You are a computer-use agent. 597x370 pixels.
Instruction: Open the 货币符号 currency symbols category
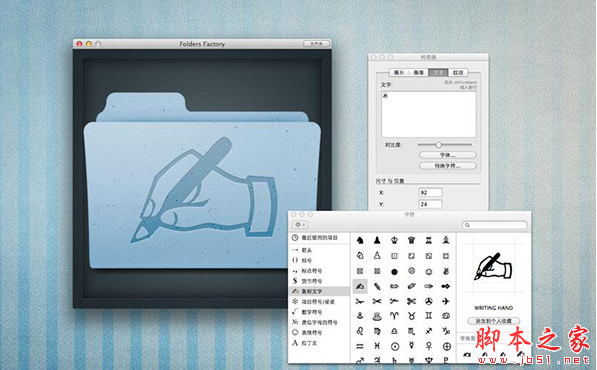pos(319,281)
